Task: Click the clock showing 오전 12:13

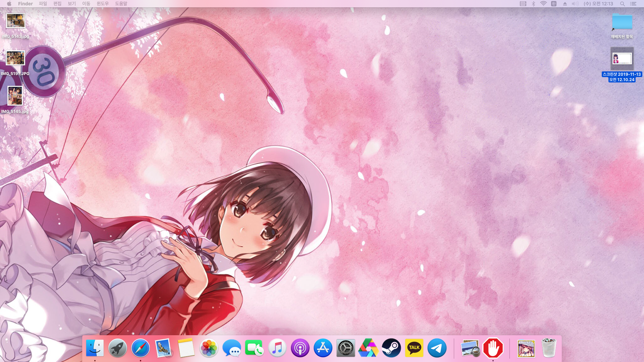Action: (598, 4)
